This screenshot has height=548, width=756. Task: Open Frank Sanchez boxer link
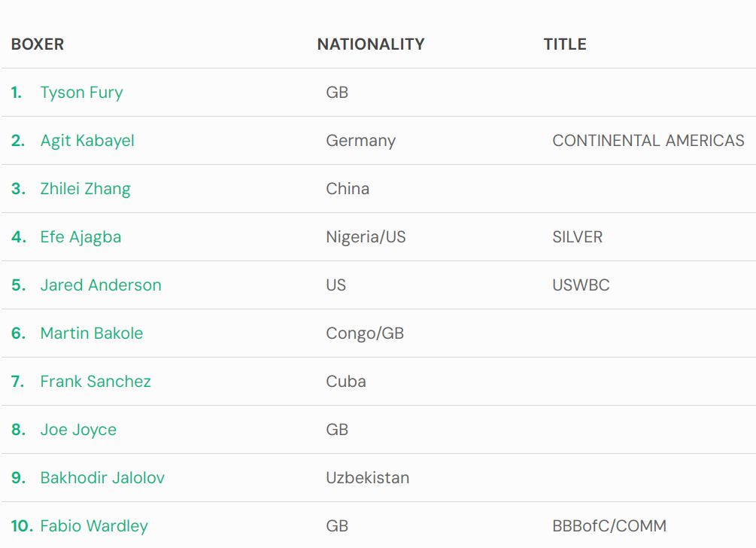click(96, 382)
